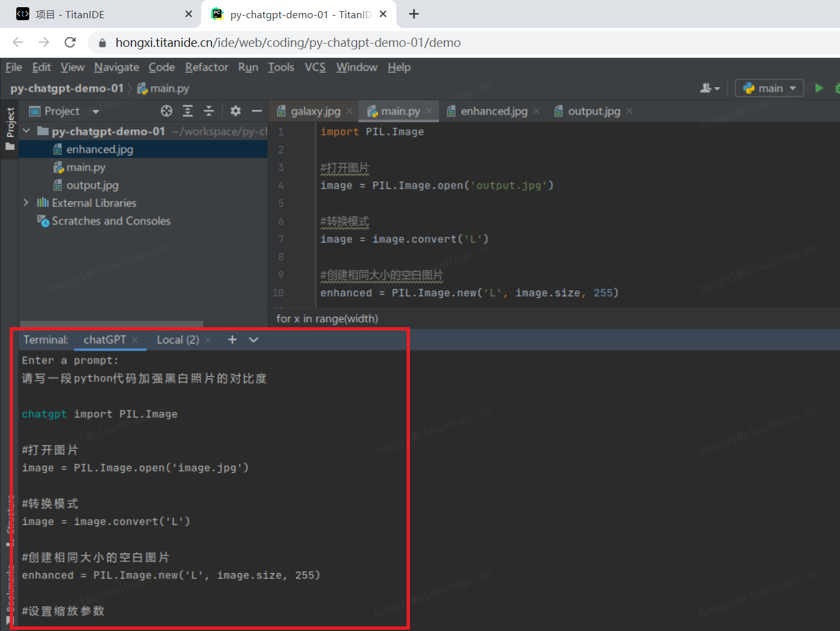Click Collapse All in Project toolbar

click(x=209, y=111)
